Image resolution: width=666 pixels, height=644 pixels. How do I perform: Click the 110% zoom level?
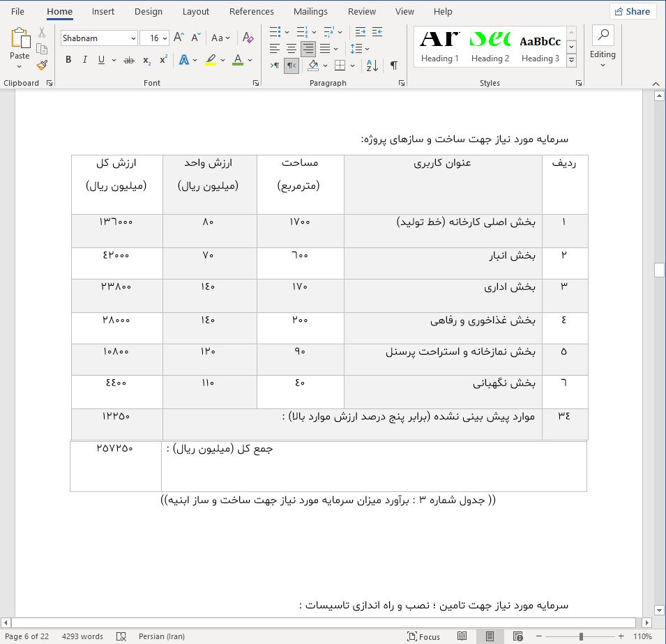pos(642,636)
